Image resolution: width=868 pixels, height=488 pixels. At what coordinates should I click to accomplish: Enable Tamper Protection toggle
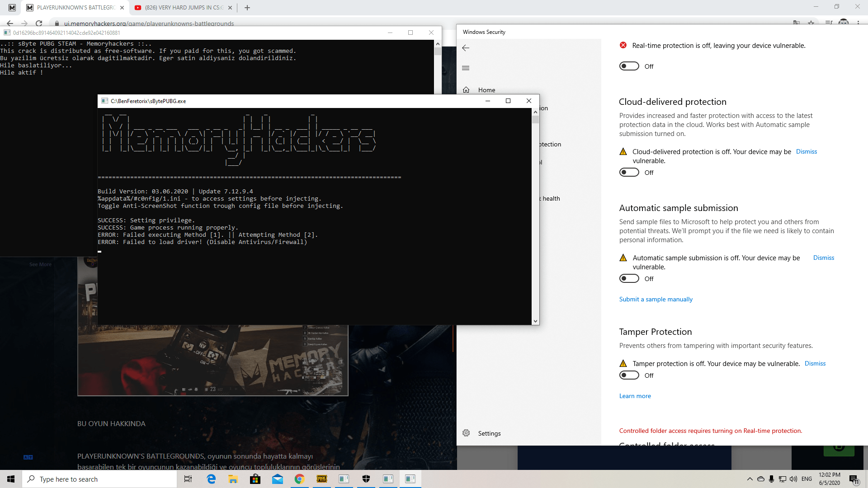(x=629, y=375)
